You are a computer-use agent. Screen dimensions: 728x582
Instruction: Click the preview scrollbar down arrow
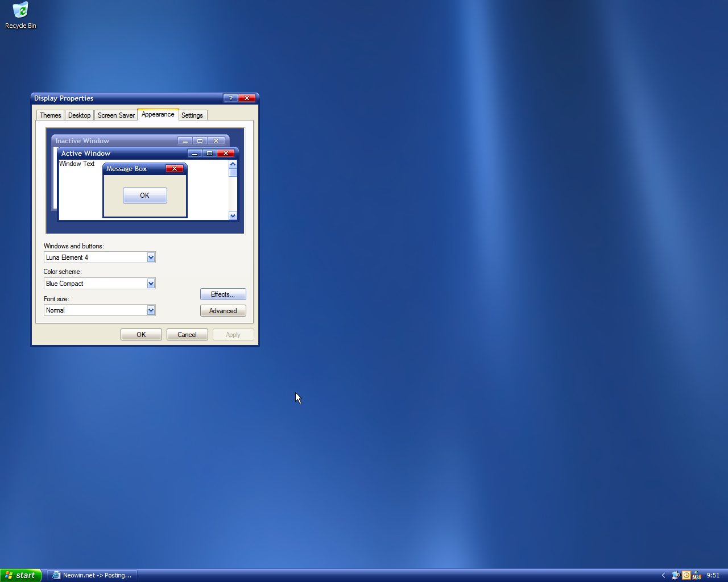(233, 215)
